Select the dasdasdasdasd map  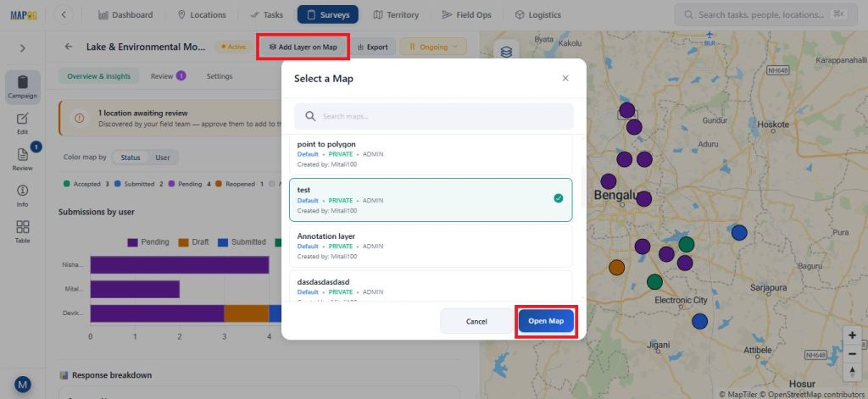431,286
